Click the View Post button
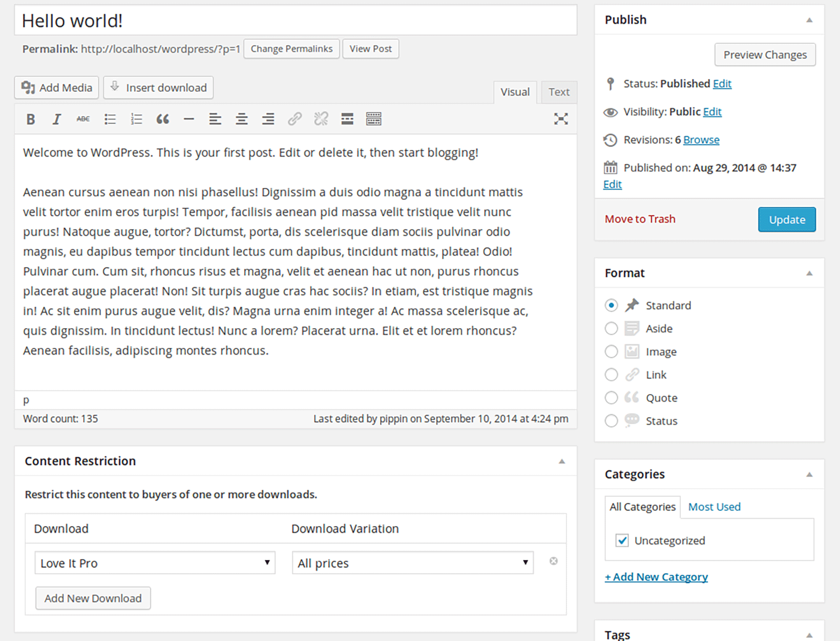 point(371,49)
